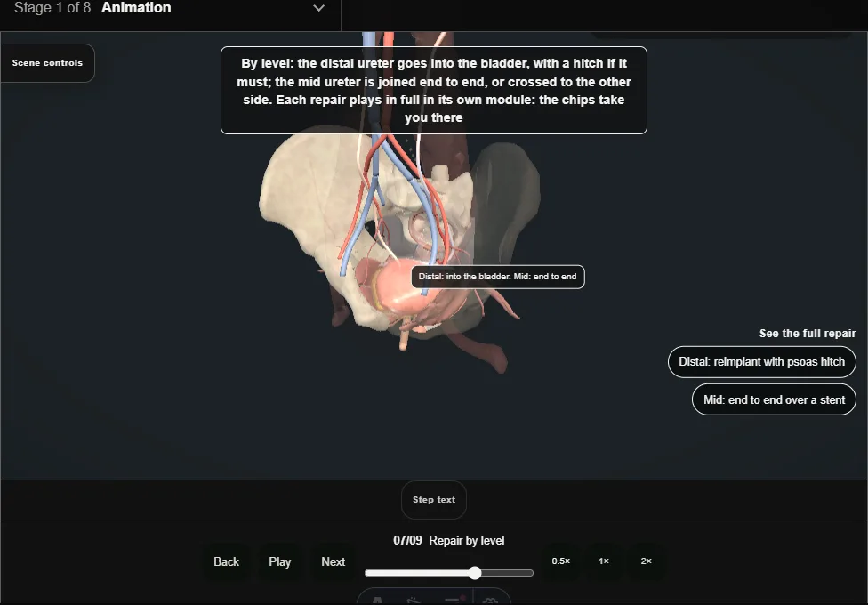868x605 pixels.
Task: Click the 'By level' narration caption box
Action: pyautogui.click(x=433, y=91)
